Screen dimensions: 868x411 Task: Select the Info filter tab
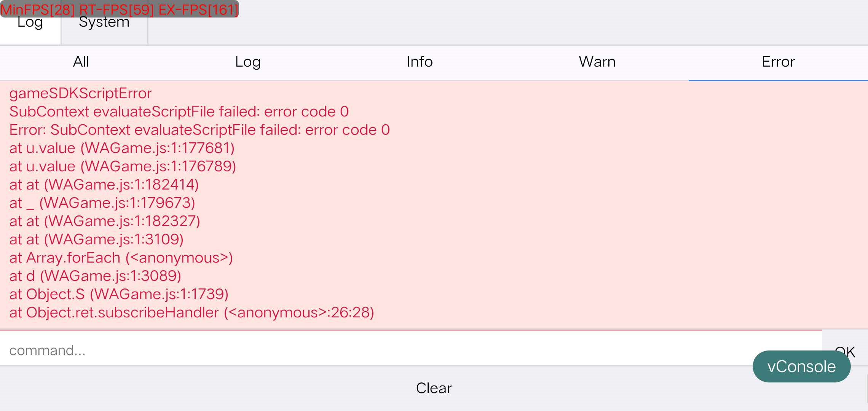pyautogui.click(x=420, y=62)
